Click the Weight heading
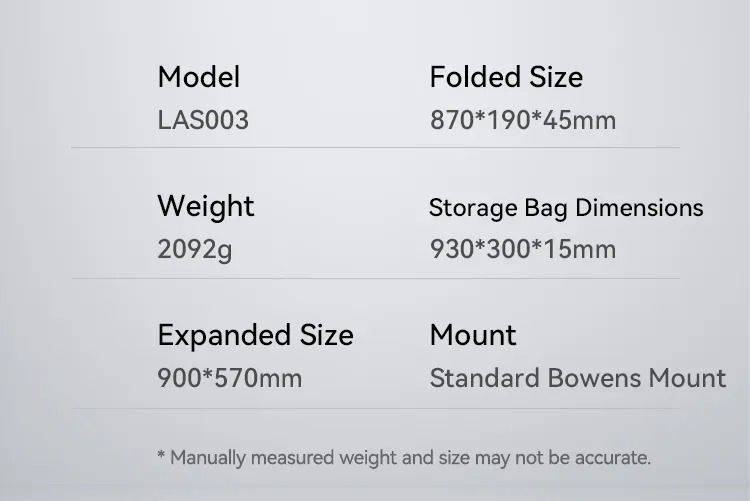The width and height of the screenshot is (750, 501). [x=206, y=206]
